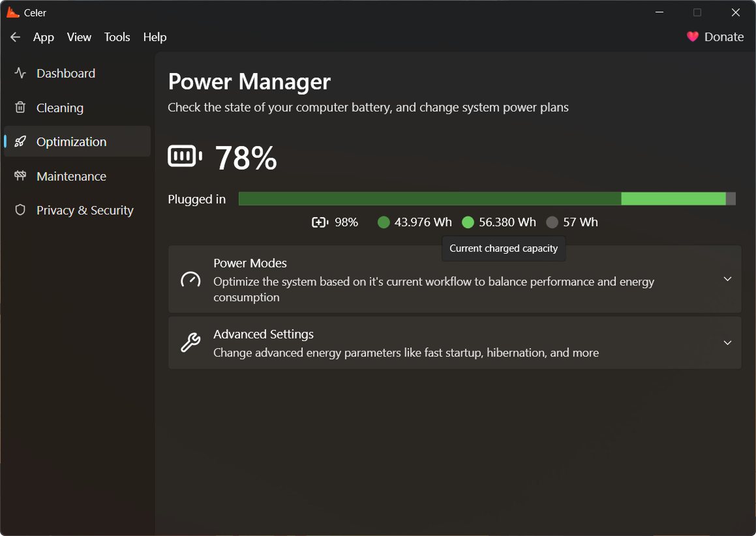The image size is (756, 536).
Task: Open the App menu
Action: (44, 37)
